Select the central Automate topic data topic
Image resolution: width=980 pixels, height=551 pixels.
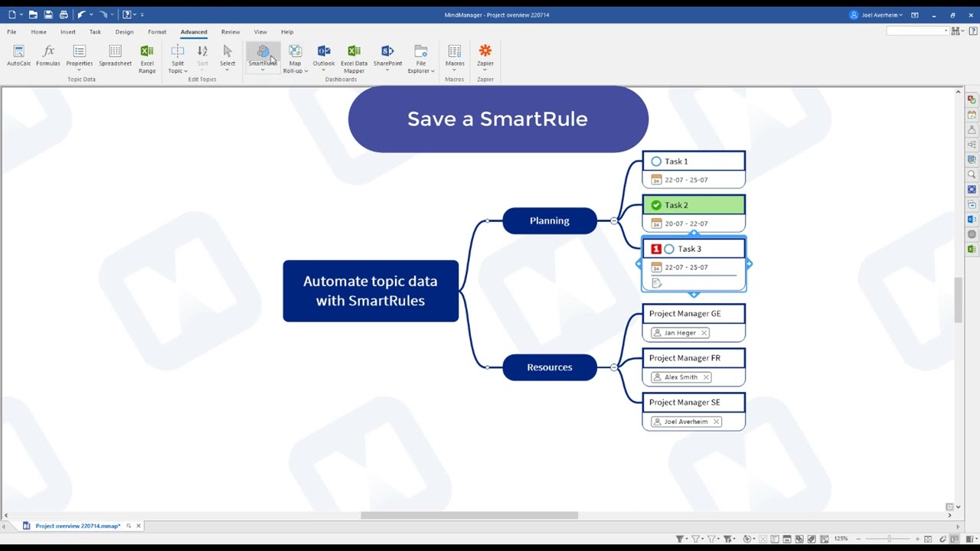(x=371, y=291)
